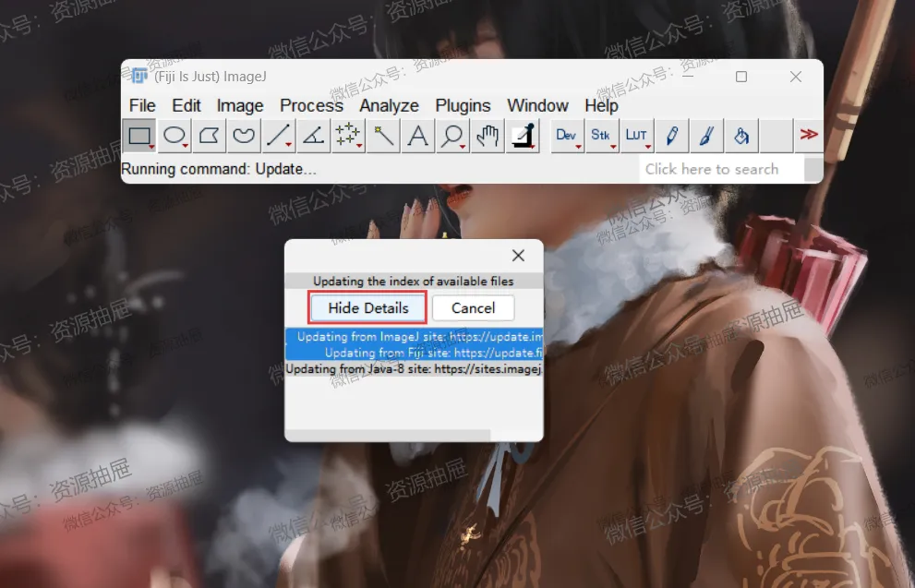
Task: Select the Angle tool
Action: point(313,136)
